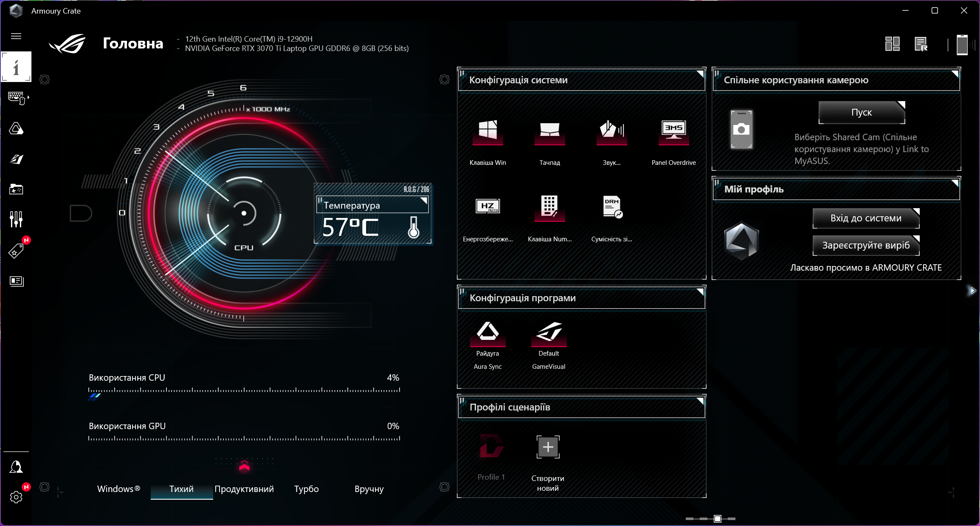Open the hamburger menu in sidebar
Viewport: 980px width, 526px height.
pos(16,36)
